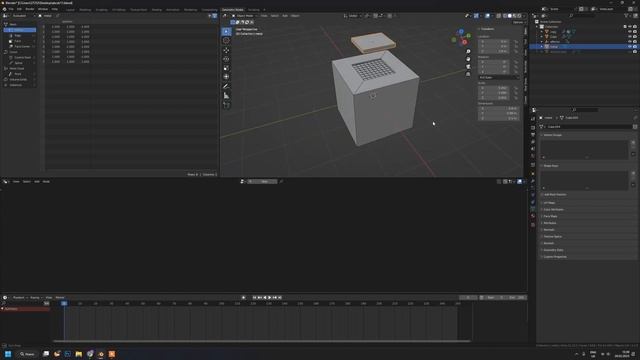Click the viewport pan hand icon
Image resolution: width=640 pixels, height=360 pixels.
(468, 59)
